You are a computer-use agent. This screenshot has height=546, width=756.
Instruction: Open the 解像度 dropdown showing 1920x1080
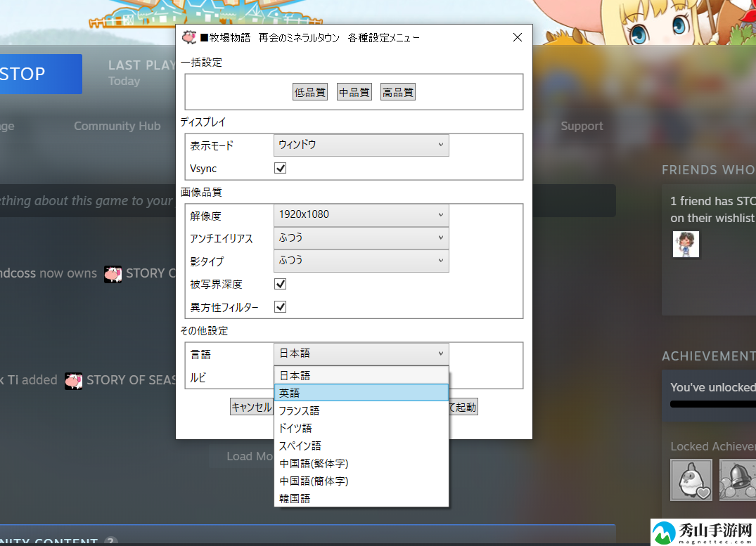click(x=361, y=215)
